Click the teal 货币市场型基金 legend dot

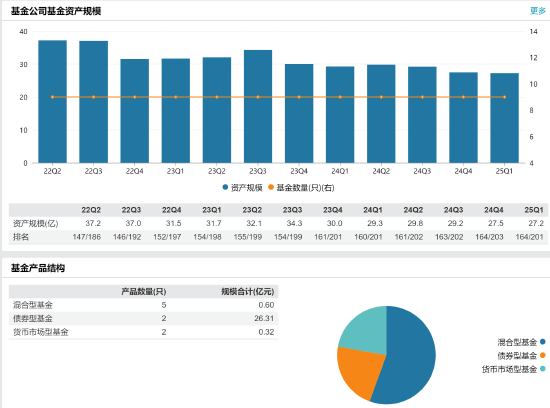tap(543, 369)
